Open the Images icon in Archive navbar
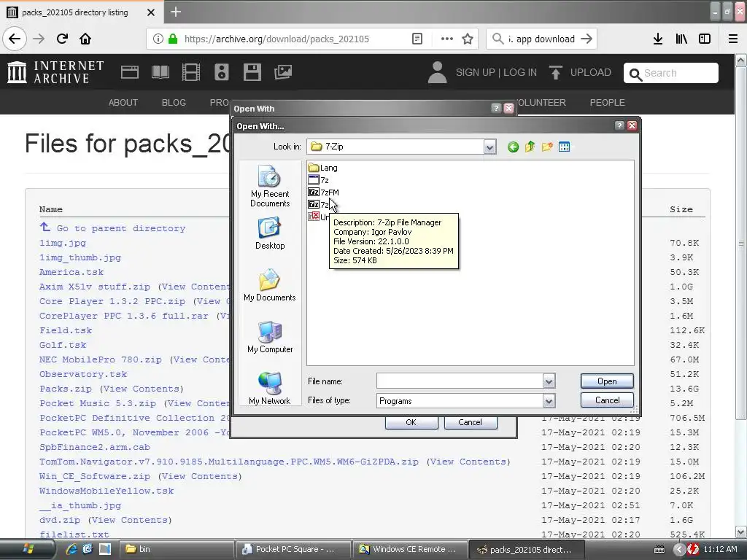This screenshot has width=747, height=560. [282, 72]
